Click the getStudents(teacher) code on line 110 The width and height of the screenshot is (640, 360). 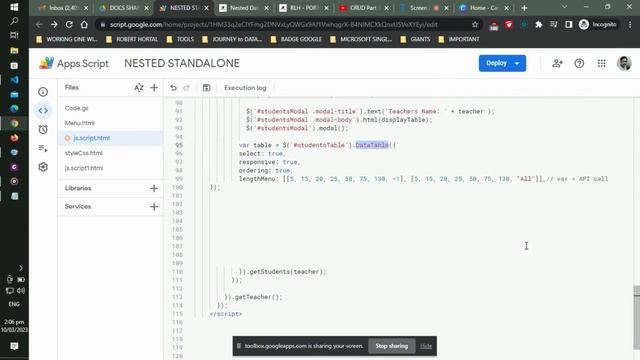288,271
